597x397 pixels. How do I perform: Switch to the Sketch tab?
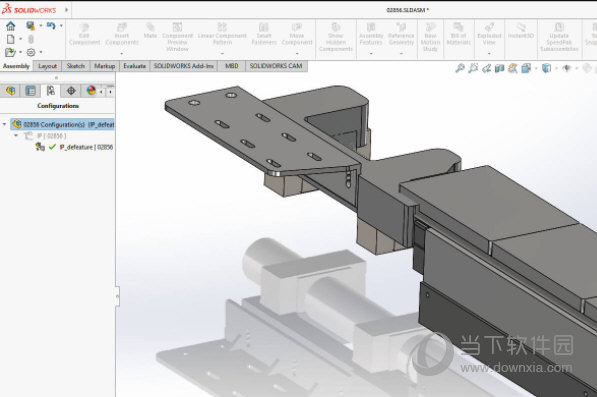76,66
